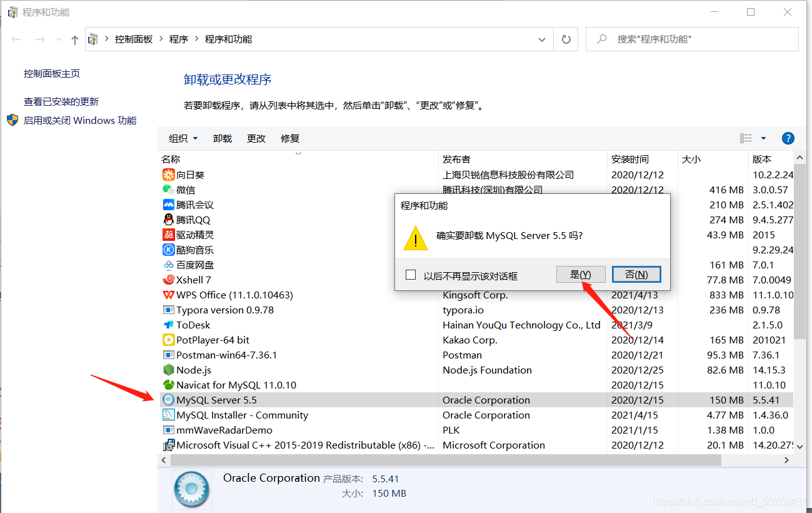Confirm uninstall with 是(Y) button
Screen dimensions: 812x513
click(x=581, y=274)
